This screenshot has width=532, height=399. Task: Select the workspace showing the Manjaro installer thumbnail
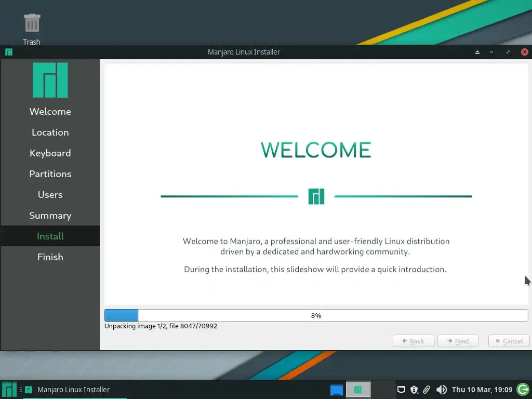[358, 390]
